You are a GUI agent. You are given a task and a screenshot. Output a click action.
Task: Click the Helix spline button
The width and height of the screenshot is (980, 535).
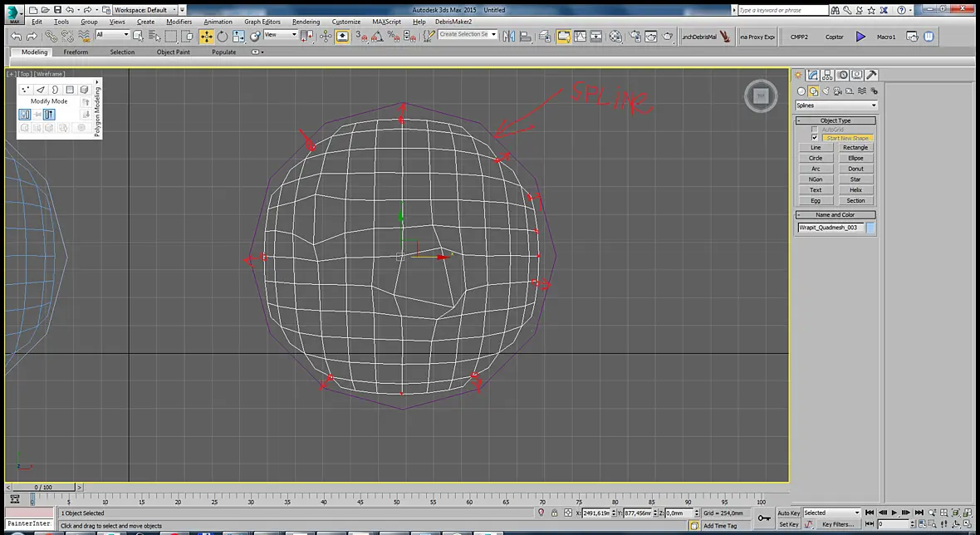(855, 190)
